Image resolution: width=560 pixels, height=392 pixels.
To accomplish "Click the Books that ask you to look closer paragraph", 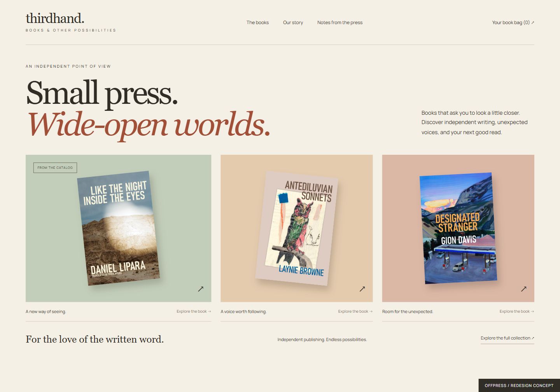I will (474, 122).
